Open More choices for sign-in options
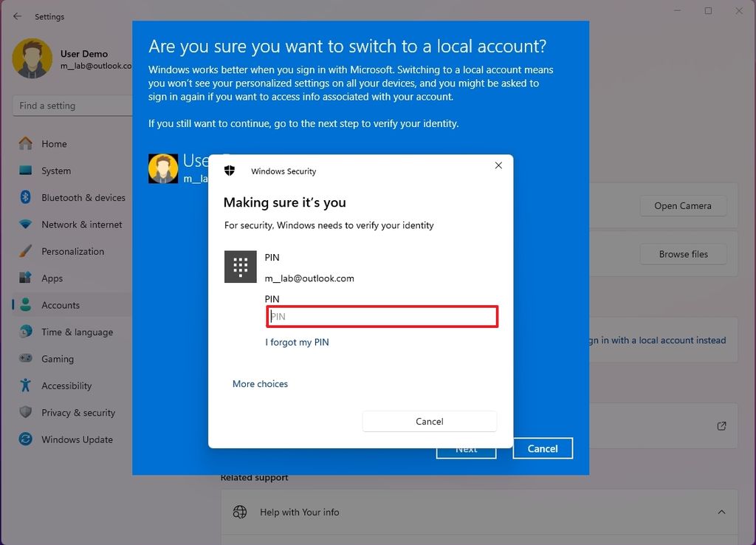The height and width of the screenshot is (545, 756). pyautogui.click(x=260, y=383)
